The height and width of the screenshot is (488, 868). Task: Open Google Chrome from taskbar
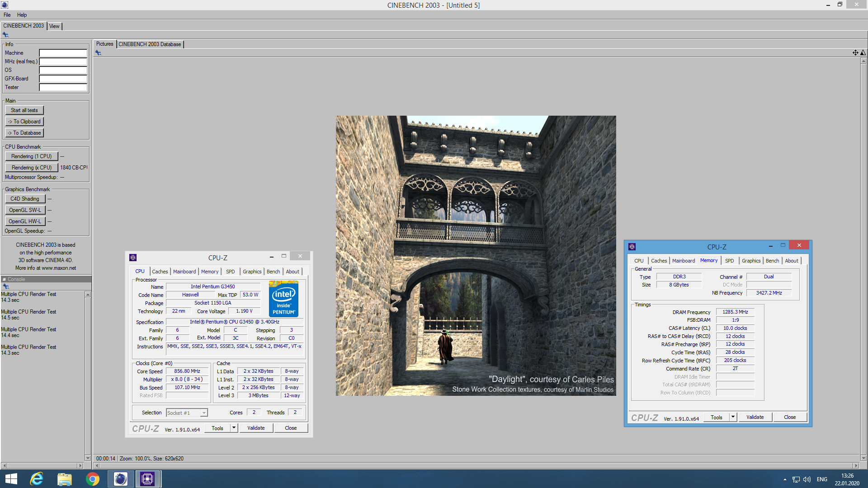pyautogui.click(x=93, y=479)
